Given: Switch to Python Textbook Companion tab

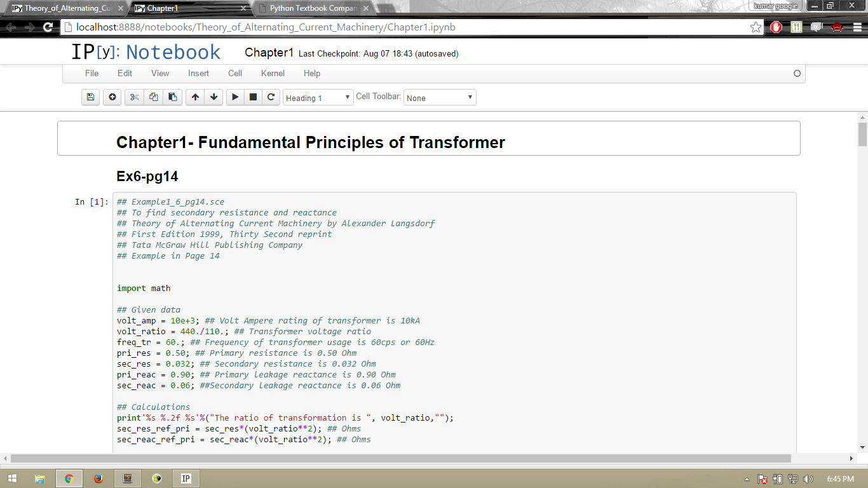Looking at the screenshot, I should pyautogui.click(x=311, y=8).
